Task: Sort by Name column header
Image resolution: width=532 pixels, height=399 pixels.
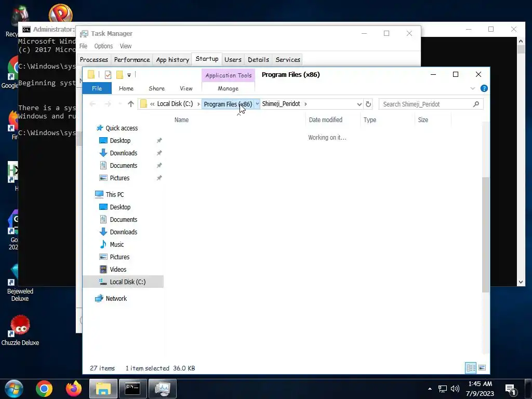Action: click(181, 120)
